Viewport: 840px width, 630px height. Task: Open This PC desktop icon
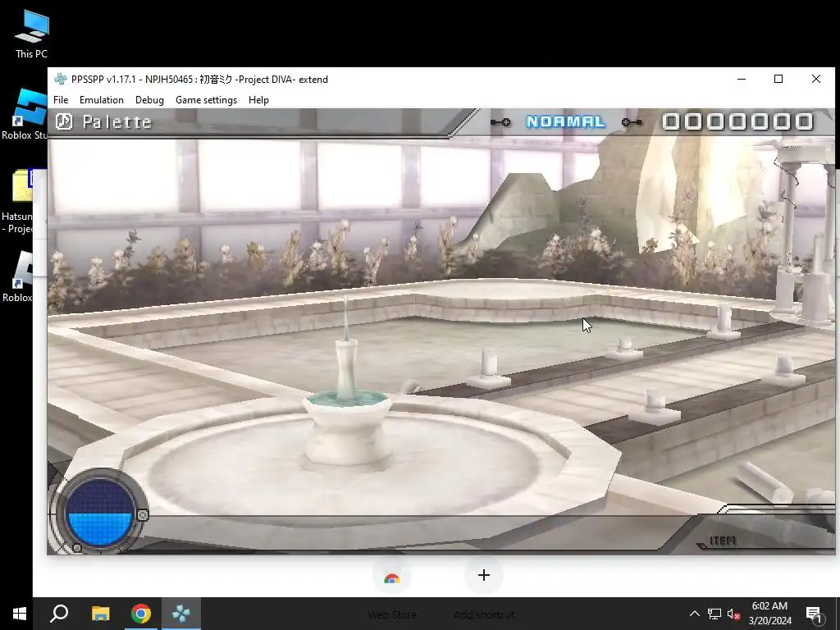tap(32, 34)
